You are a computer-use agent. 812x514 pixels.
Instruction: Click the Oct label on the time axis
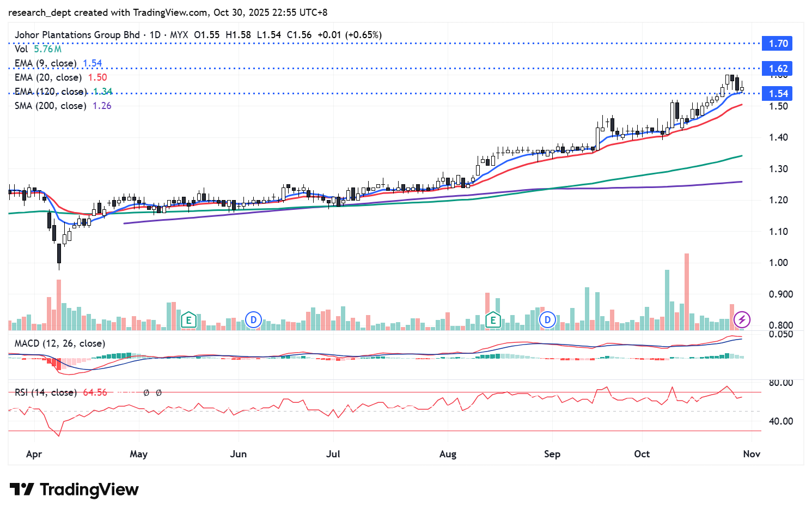click(x=642, y=454)
